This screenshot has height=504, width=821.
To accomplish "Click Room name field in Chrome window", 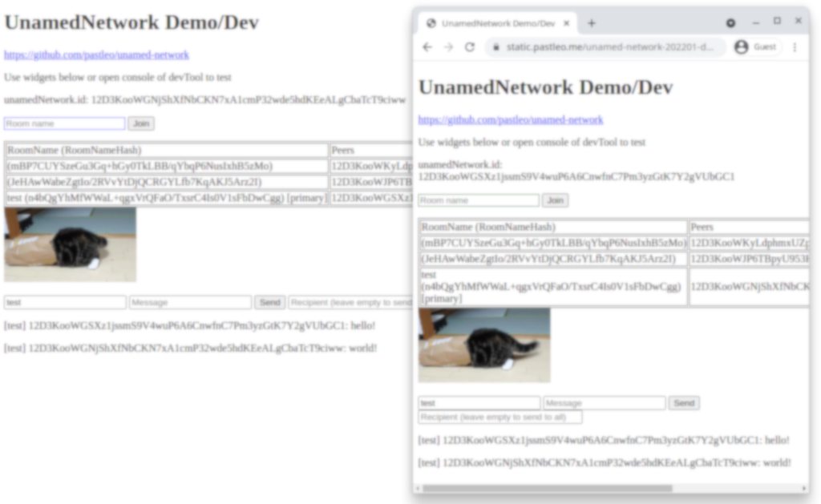I will [x=479, y=200].
